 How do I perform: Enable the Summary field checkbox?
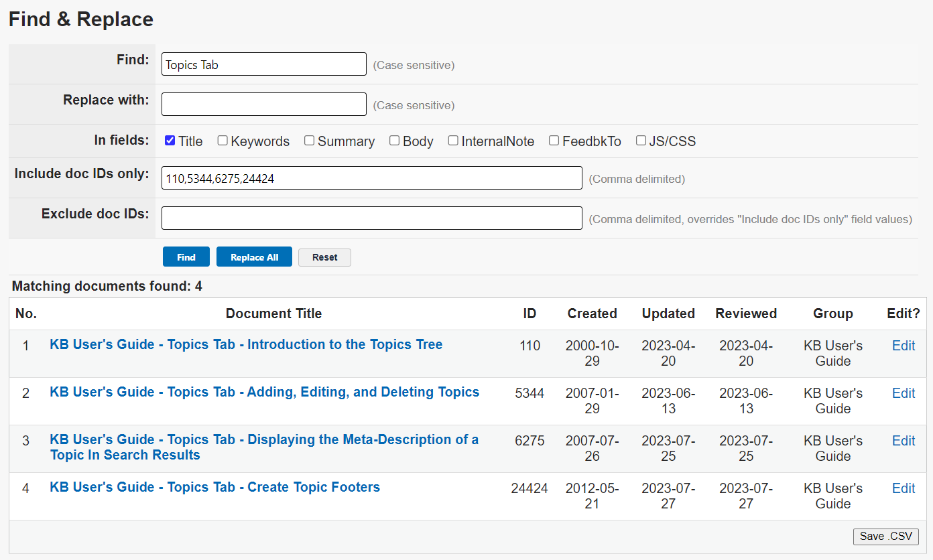(309, 141)
